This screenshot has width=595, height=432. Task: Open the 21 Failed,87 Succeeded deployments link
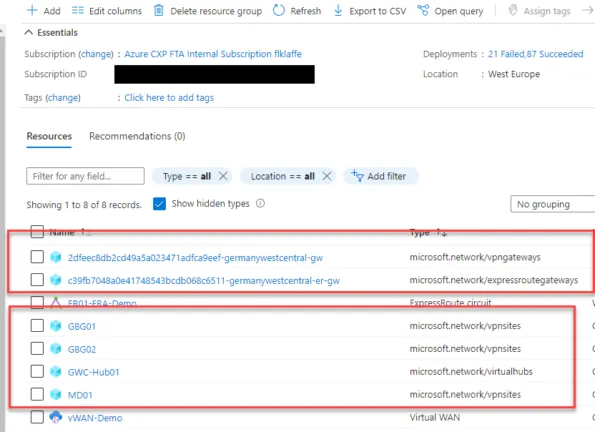[535, 54]
